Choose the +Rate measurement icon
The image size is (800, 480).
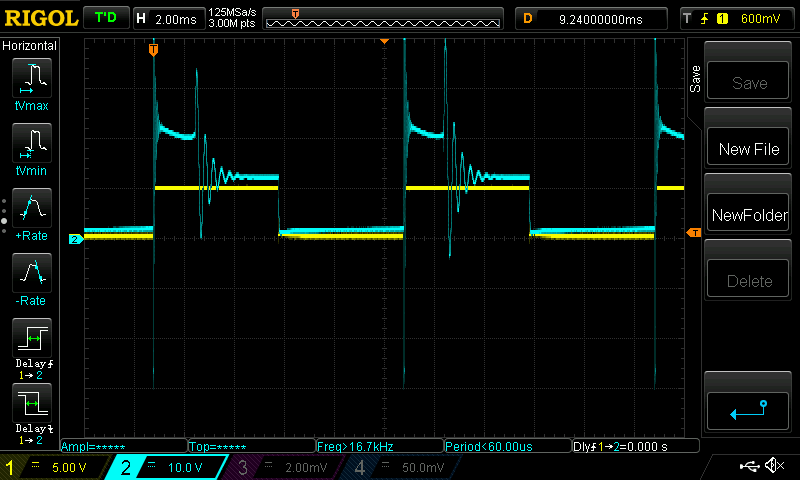[x=31, y=214]
